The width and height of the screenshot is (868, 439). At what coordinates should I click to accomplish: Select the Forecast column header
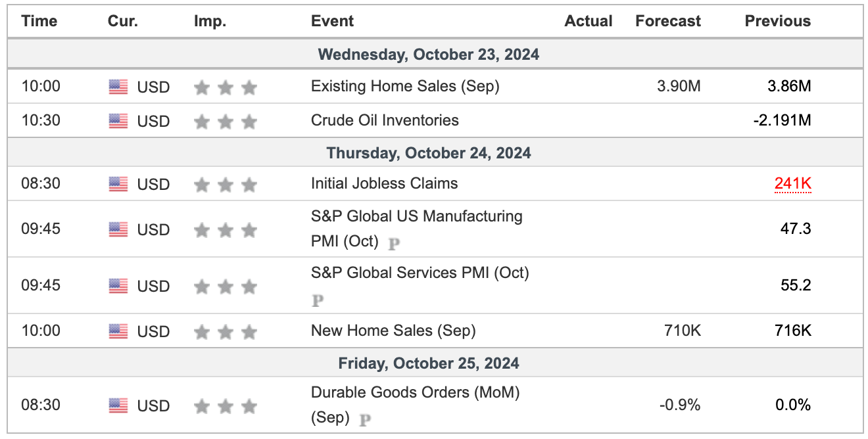click(668, 21)
